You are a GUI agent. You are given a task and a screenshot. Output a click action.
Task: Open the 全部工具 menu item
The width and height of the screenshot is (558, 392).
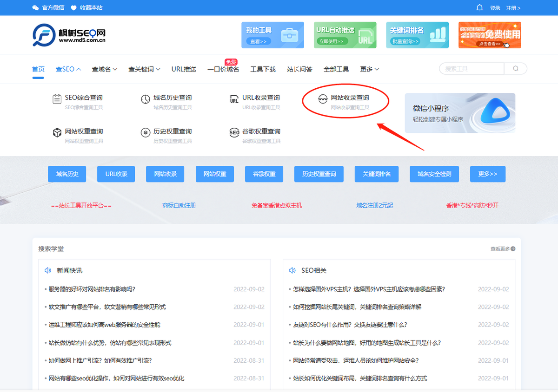336,69
